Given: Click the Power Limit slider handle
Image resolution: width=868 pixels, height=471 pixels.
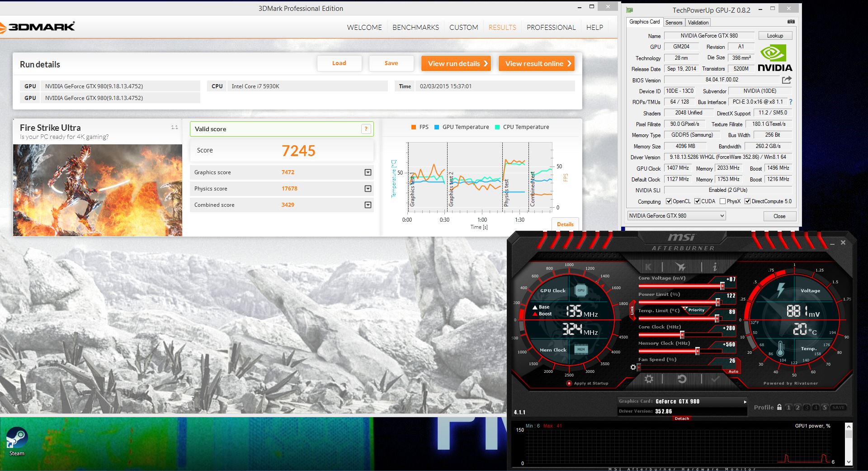Looking at the screenshot, I should point(718,302).
